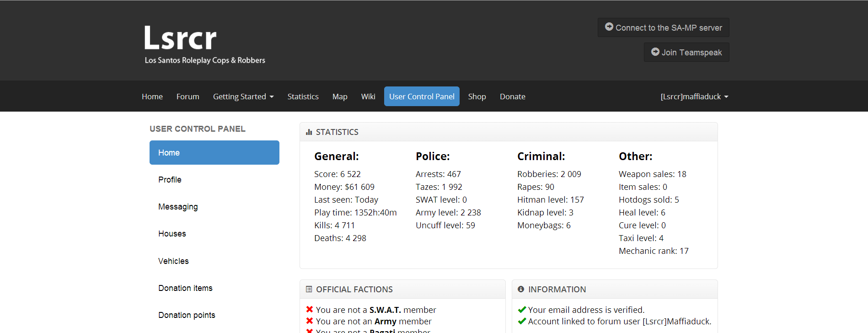Open the [Lsrcr]maffiaduck user dropdown
The width and height of the screenshot is (868, 333).
694,97
